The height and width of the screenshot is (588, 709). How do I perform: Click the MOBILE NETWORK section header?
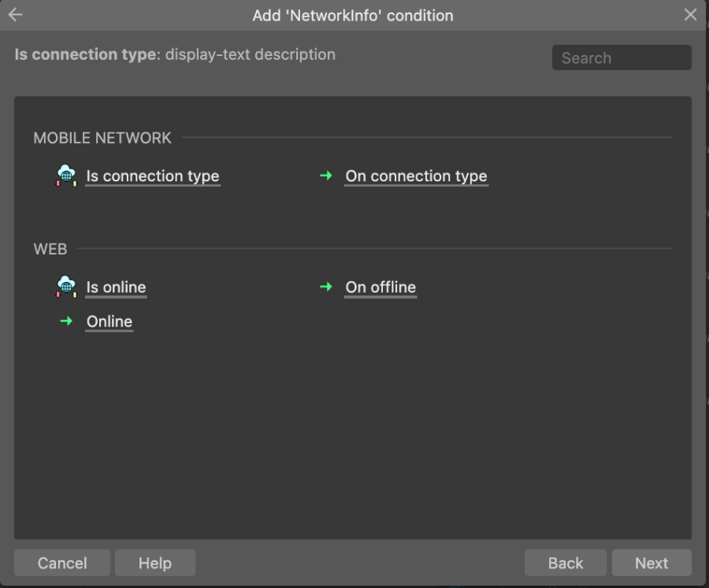pyautogui.click(x=102, y=138)
